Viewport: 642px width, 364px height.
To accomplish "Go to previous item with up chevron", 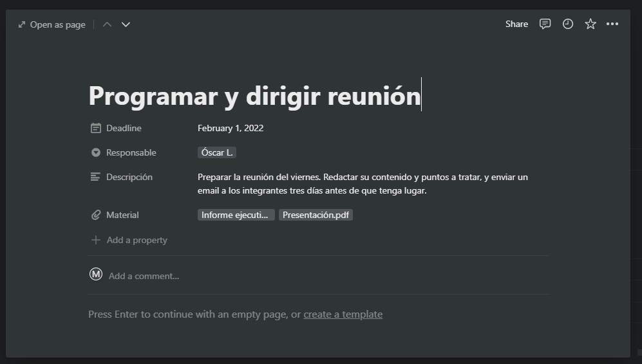I will point(107,24).
